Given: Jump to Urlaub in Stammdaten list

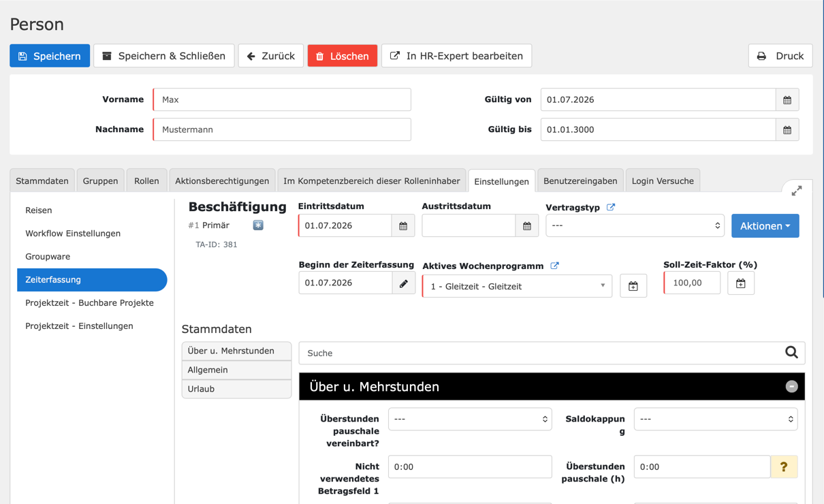Looking at the screenshot, I should coord(236,389).
